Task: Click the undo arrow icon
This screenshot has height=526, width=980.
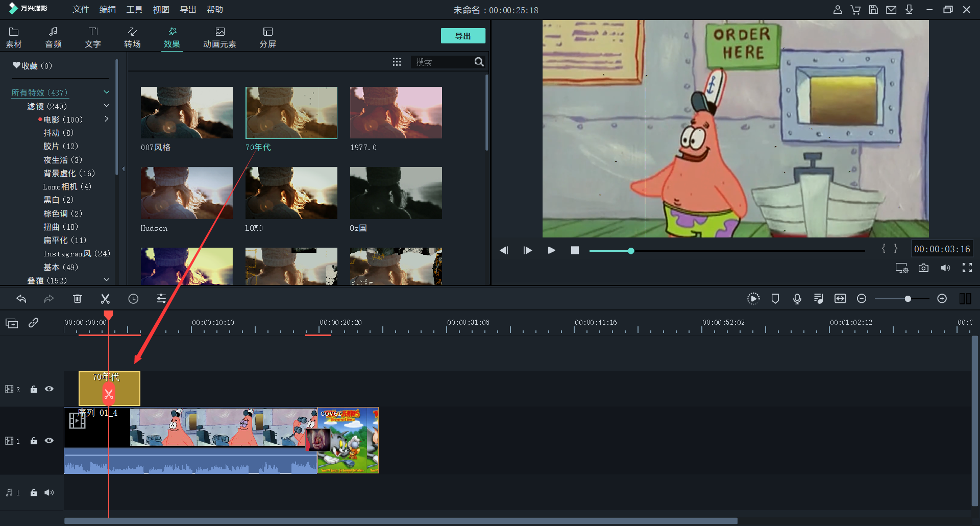Action: click(x=21, y=299)
